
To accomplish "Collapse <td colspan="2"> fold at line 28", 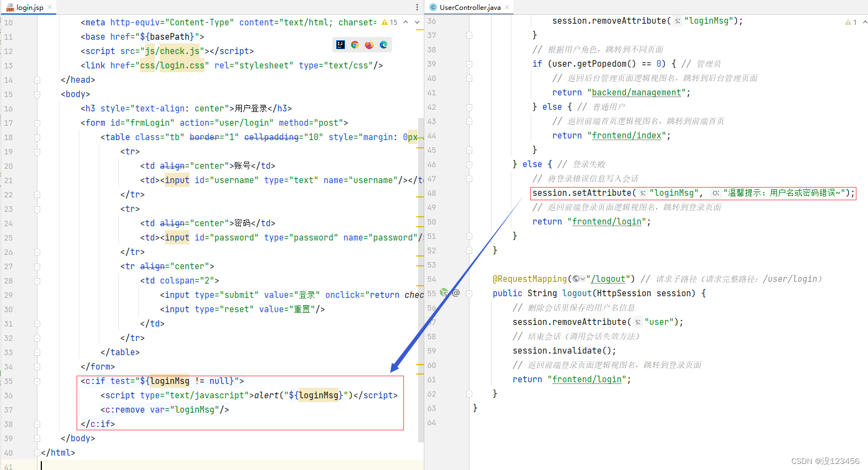I will tap(37, 281).
